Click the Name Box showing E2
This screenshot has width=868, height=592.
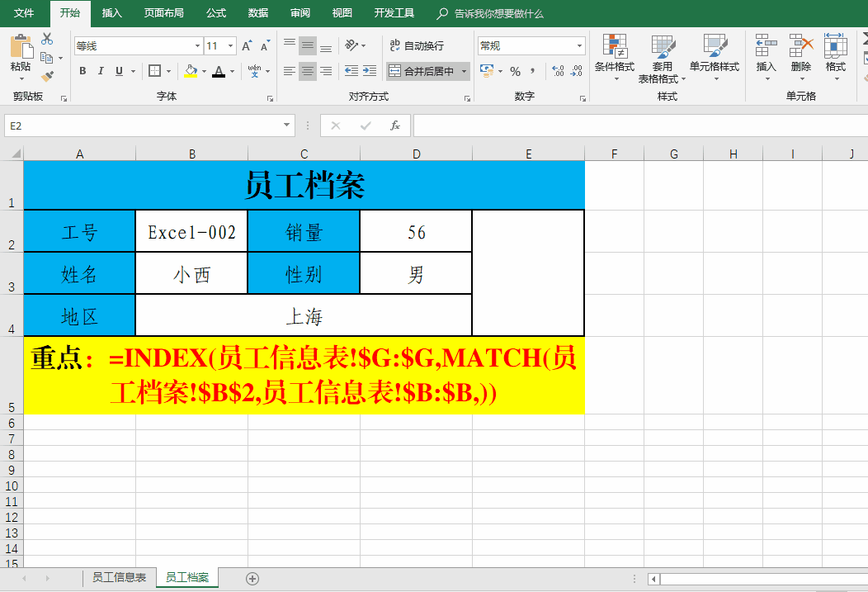tap(149, 126)
